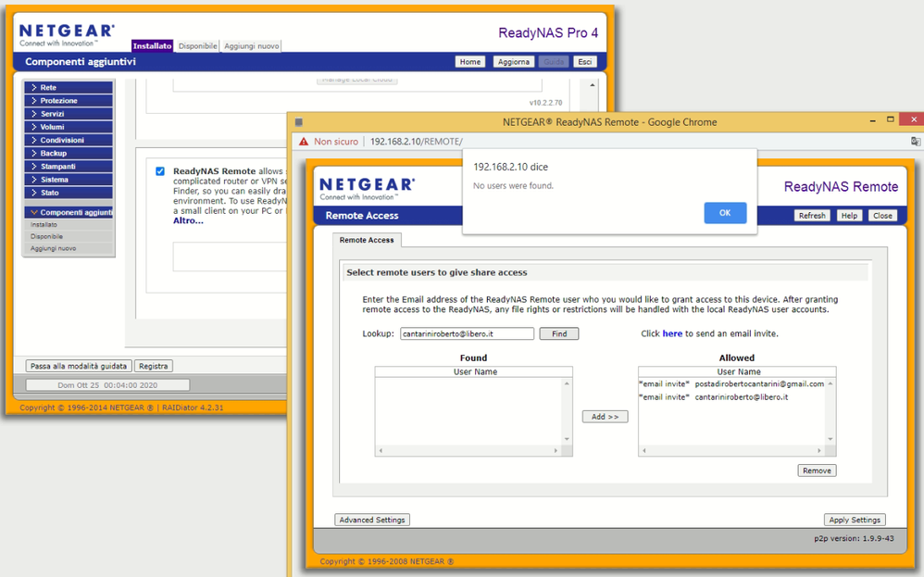Click the Help button in ReadyNAS Remote
This screenshot has width=924, height=577.
(849, 216)
